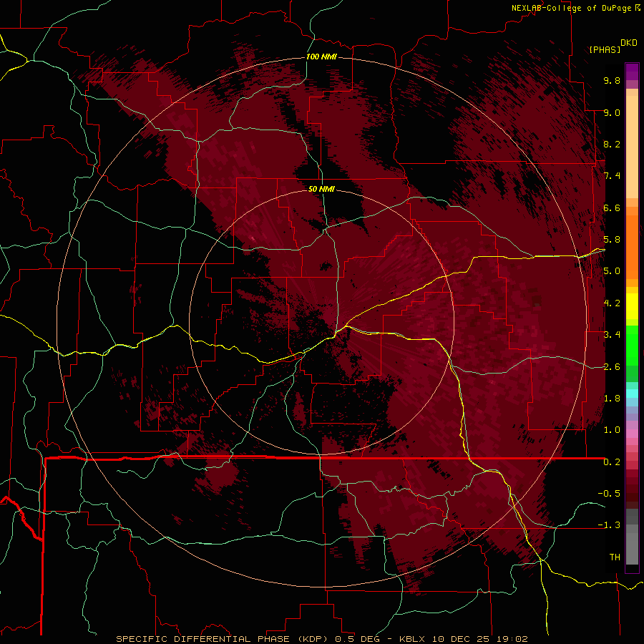Click the 'TH' threshold label on color scale
This screenshot has height=644, width=644.
point(615,557)
